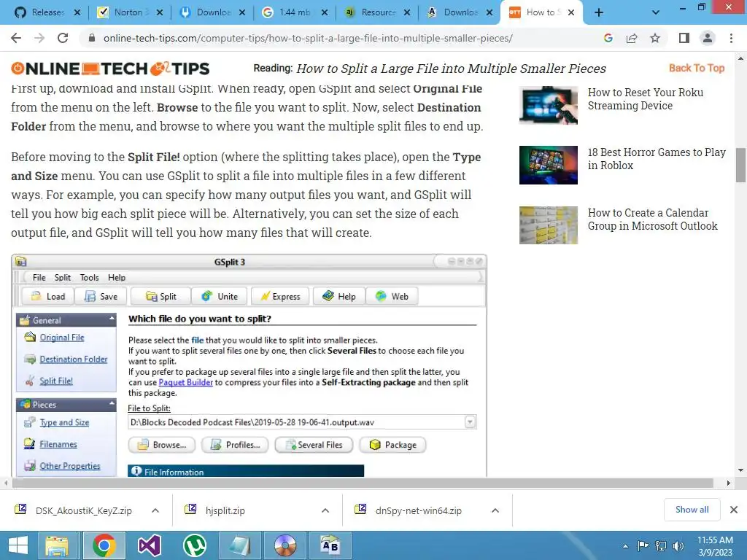The height and width of the screenshot is (560, 747).
Task: Open How to Reset Your Roku article
Action: [x=645, y=99]
